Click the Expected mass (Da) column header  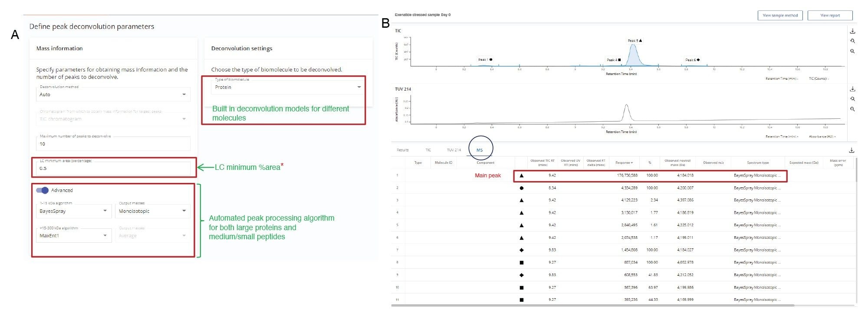(x=804, y=163)
